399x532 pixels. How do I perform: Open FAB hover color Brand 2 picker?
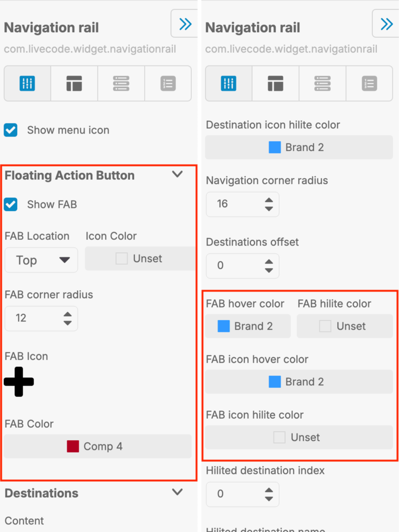(x=248, y=326)
